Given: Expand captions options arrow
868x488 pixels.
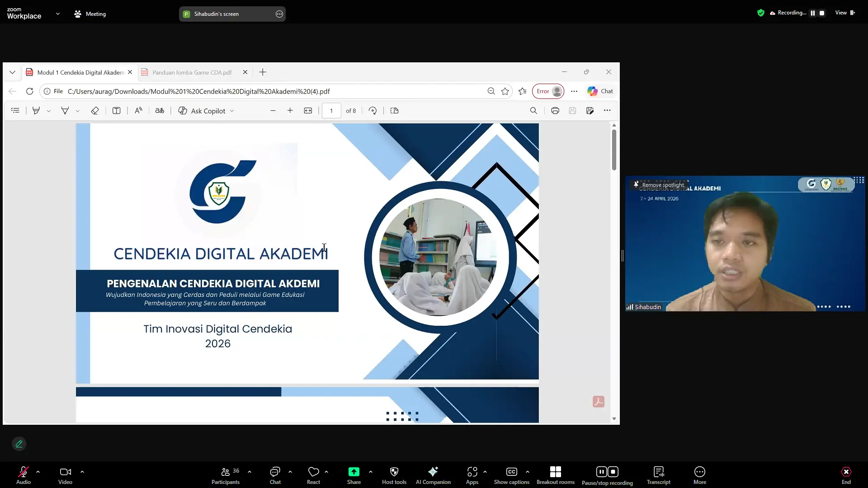Looking at the screenshot, I should point(528,472).
